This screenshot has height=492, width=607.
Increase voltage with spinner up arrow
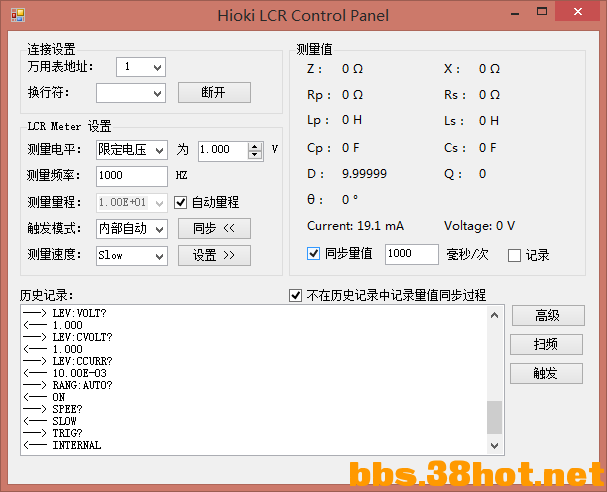coord(255,147)
